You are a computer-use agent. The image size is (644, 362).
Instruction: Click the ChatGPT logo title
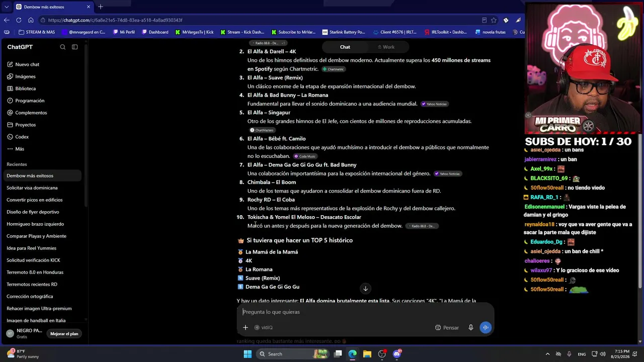[20, 47]
